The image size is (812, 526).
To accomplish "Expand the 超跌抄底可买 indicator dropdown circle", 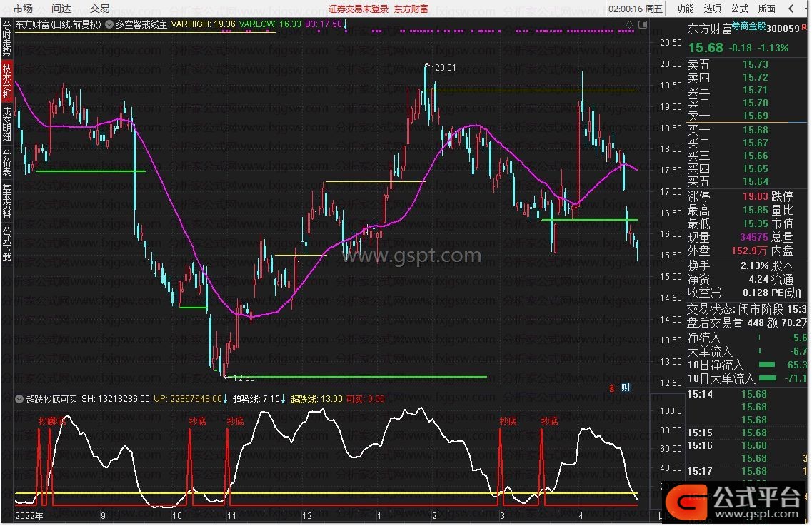I will (20, 399).
